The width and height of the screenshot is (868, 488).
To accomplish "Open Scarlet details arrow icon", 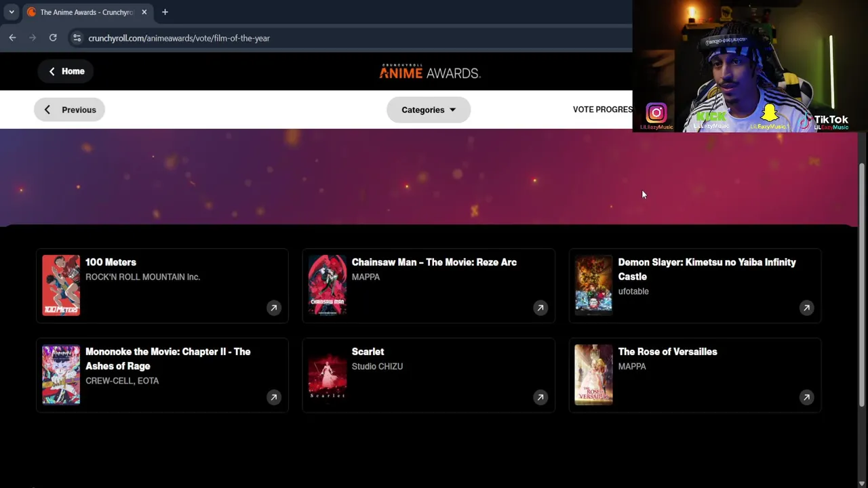I will (540, 397).
